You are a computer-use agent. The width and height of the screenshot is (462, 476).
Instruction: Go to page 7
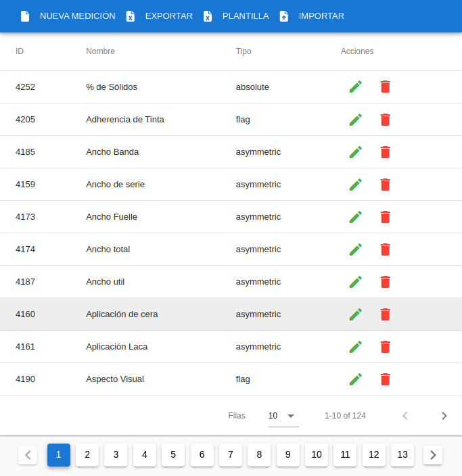pos(231,455)
